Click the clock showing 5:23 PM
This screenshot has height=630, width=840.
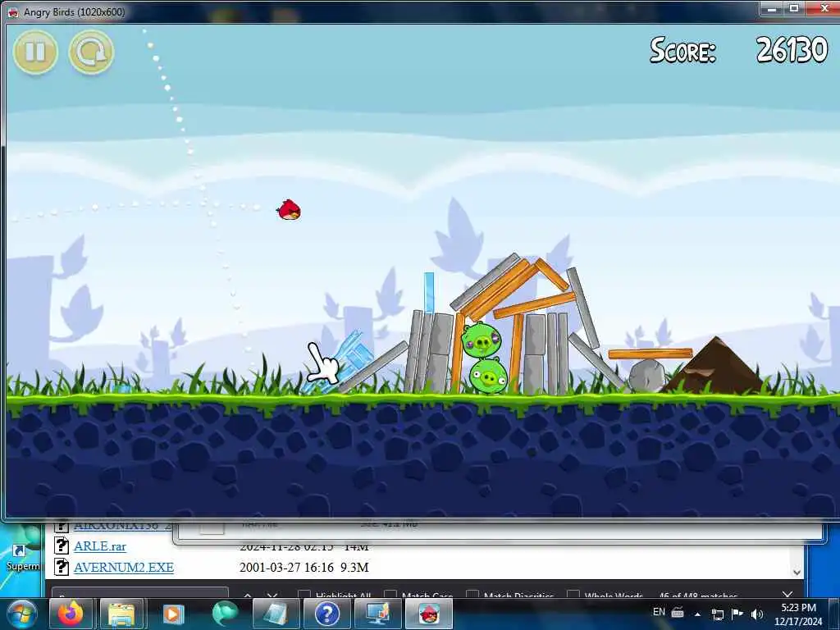(x=798, y=608)
